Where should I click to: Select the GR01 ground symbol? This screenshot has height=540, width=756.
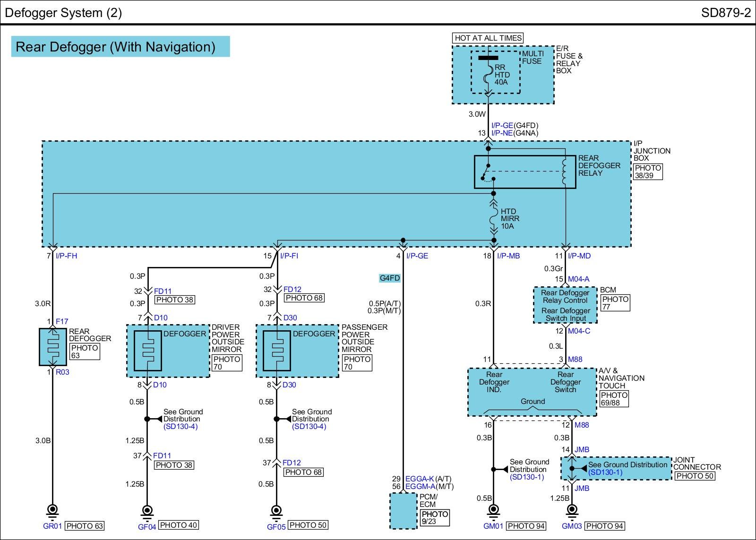pos(52,510)
